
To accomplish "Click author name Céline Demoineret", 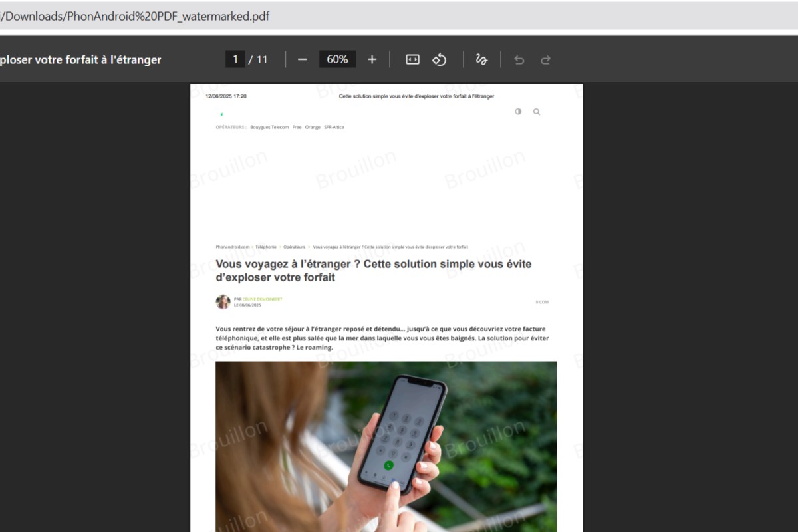I will [262, 299].
